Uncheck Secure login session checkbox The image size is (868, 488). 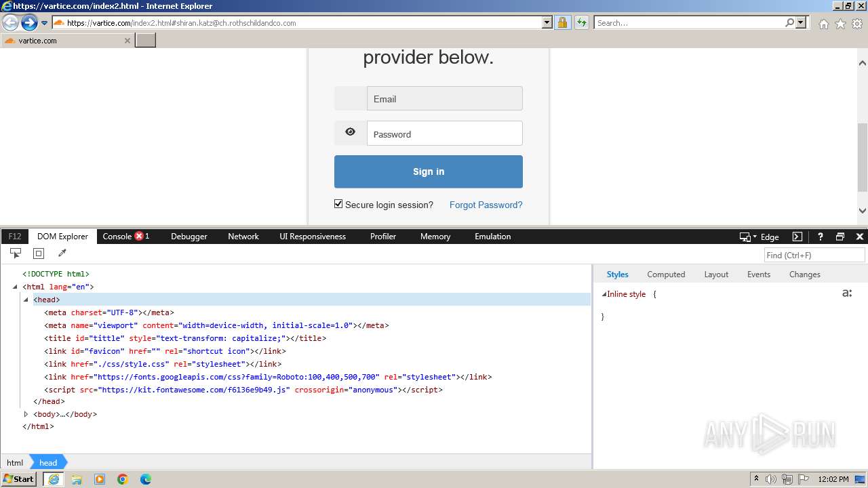[x=338, y=204]
